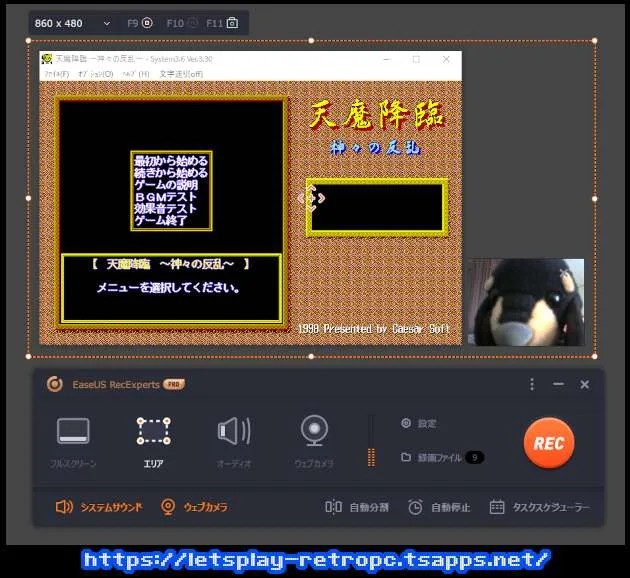Image resolution: width=630 pixels, height=578 pixels.
Task: Close the EaseUS RecExperts panel
Action: pyautogui.click(x=585, y=384)
